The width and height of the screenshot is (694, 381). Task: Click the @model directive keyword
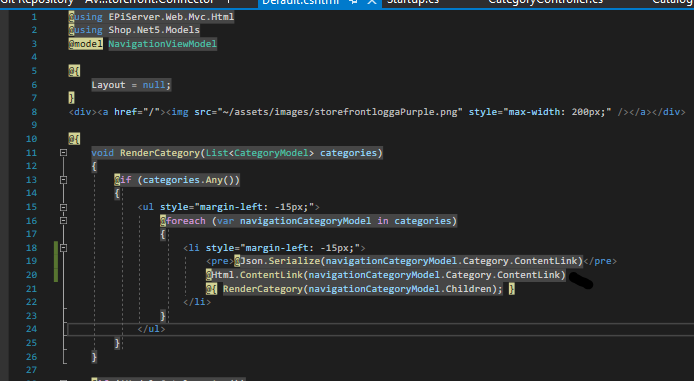[85, 44]
